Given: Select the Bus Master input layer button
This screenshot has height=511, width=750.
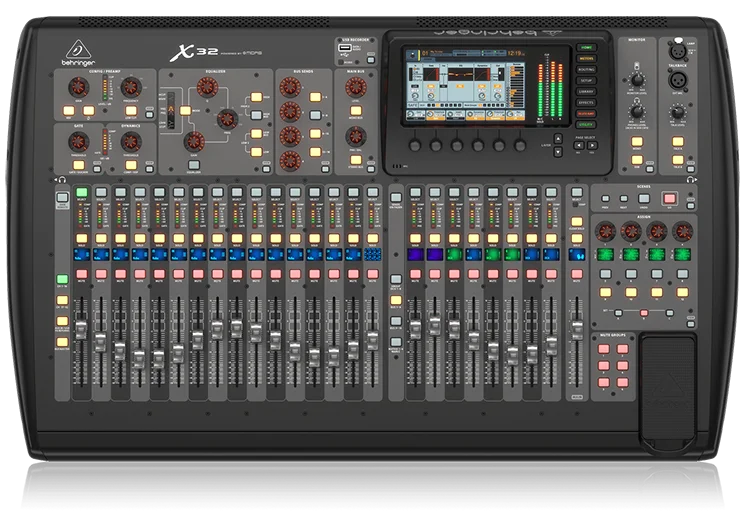Looking at the screenshot, I should coord(62,342).
